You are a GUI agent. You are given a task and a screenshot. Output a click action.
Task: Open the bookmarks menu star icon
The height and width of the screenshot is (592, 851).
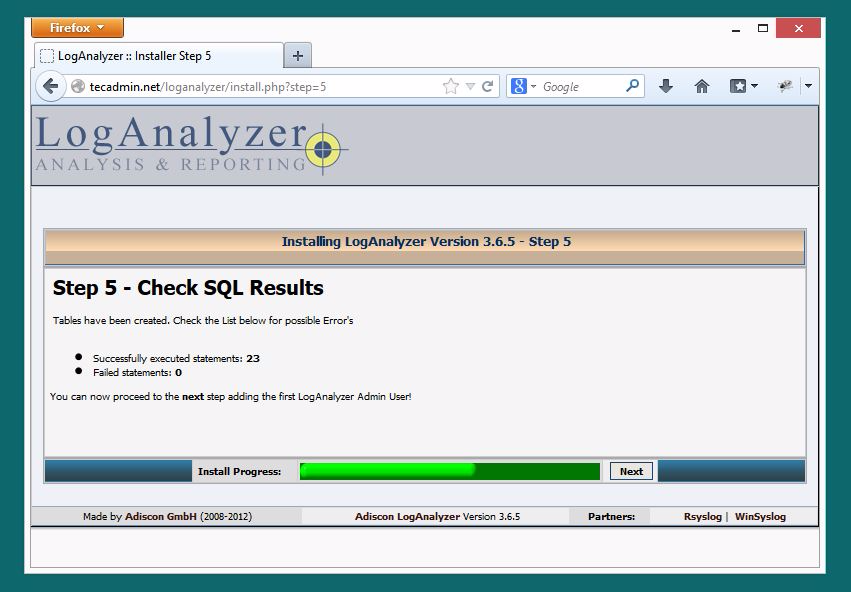[738, 86]
